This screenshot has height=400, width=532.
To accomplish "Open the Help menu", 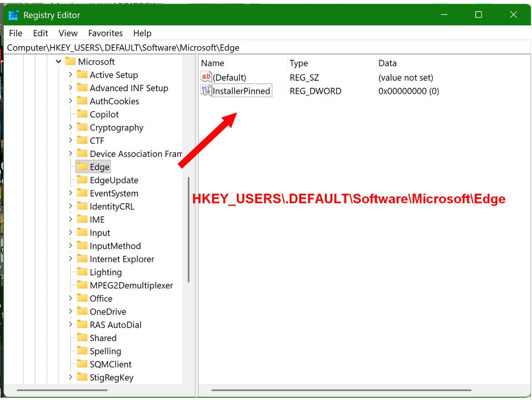I will (142, 33).
